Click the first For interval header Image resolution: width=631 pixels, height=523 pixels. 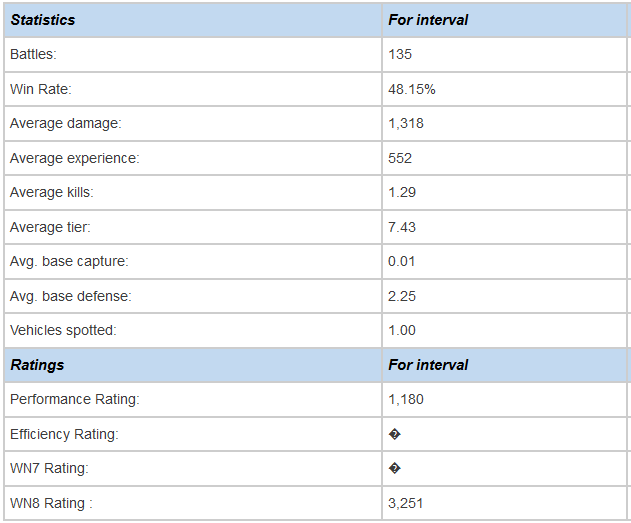pyautogui.click(x=428, y=20)
